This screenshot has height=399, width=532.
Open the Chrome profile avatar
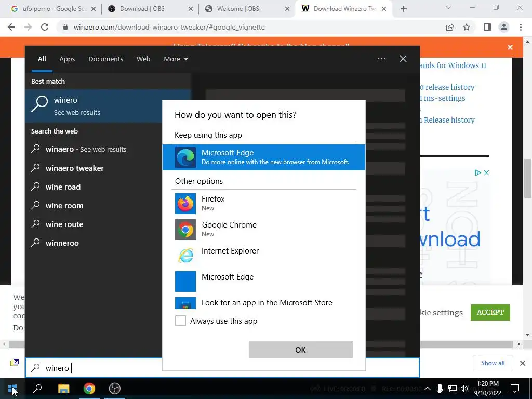[504, 27]
